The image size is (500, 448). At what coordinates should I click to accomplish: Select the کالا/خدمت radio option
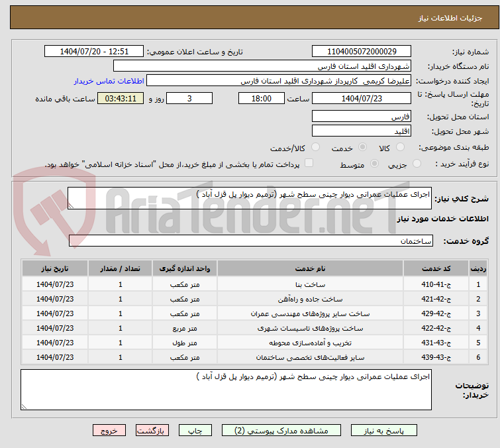[315, 147]
